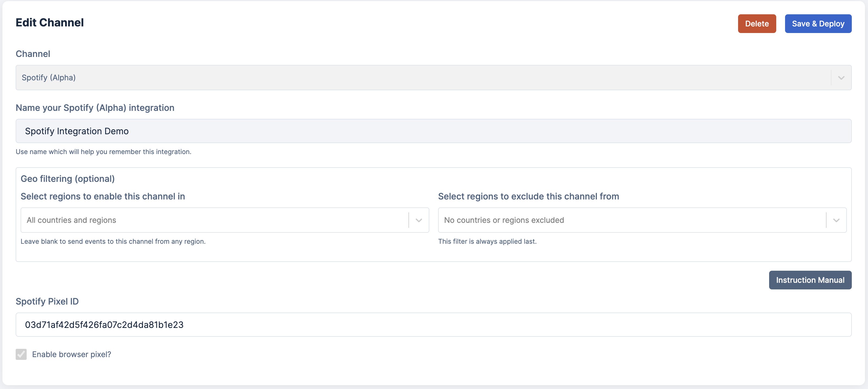The image size is (868, 389).
Task: Click the Edit Channel heading
Action: click(50, 23)
